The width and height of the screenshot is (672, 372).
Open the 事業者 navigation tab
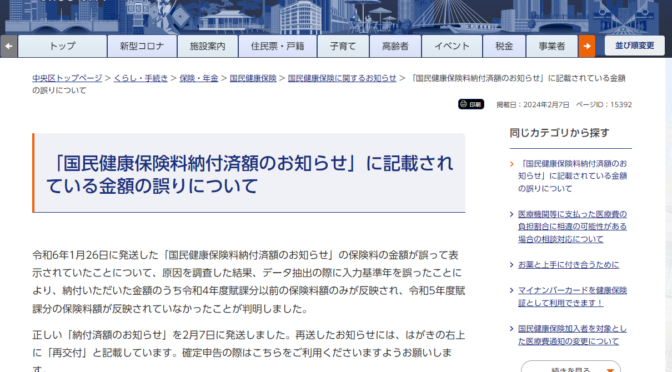552,46
